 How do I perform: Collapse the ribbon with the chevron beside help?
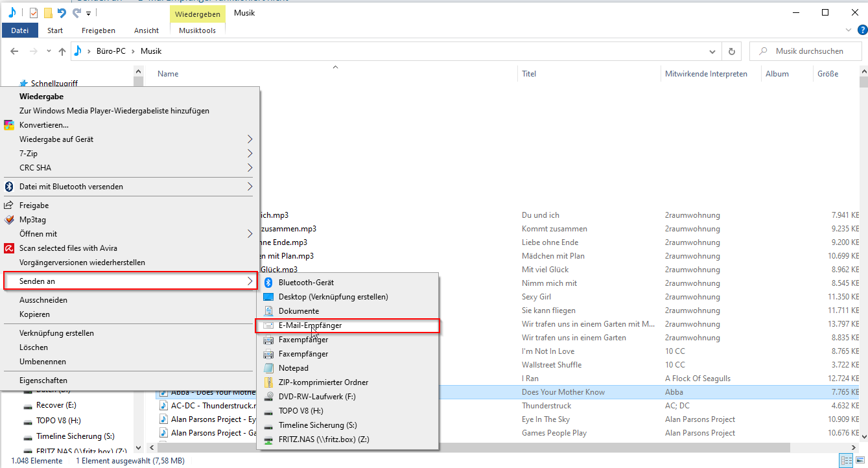click(849, 30)
